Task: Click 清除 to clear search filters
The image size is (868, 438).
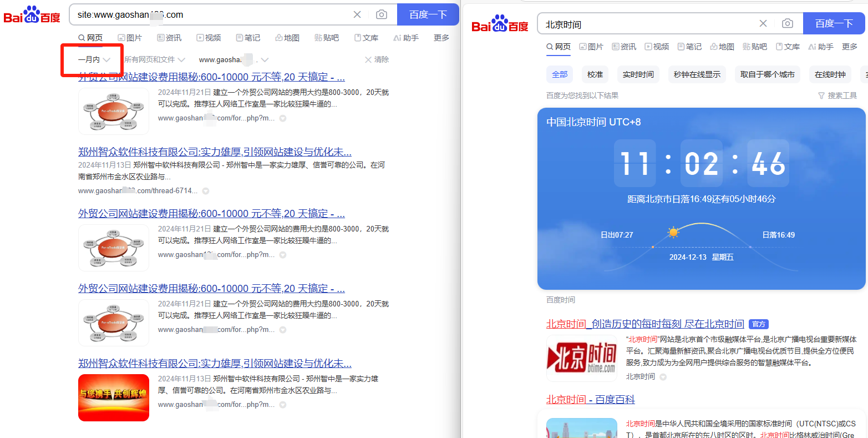Action: coord(377,59)
